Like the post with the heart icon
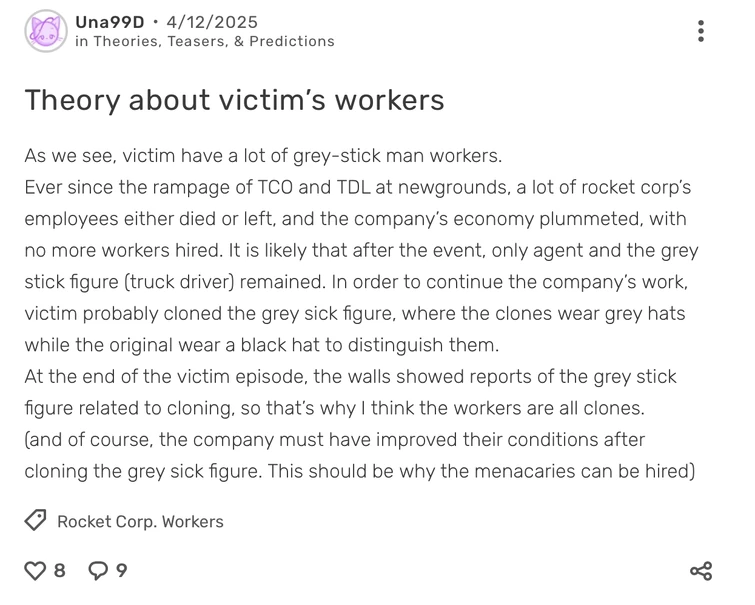Viewport: 755px width, 605px height. tap(35, 571)
